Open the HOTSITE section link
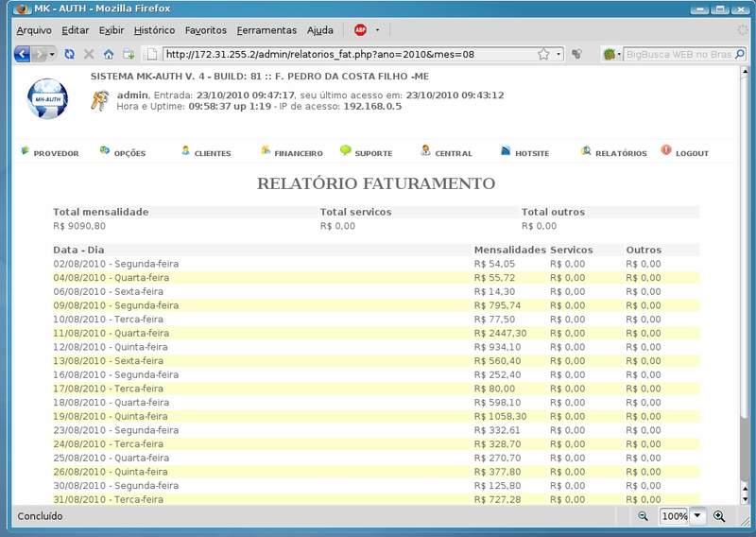 tap(532, 153)
